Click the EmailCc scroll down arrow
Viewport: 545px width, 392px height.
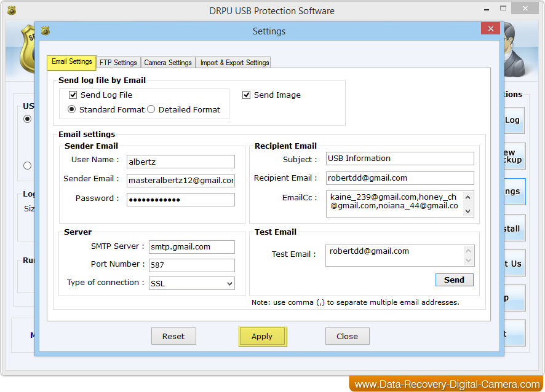tap(468, 211)
